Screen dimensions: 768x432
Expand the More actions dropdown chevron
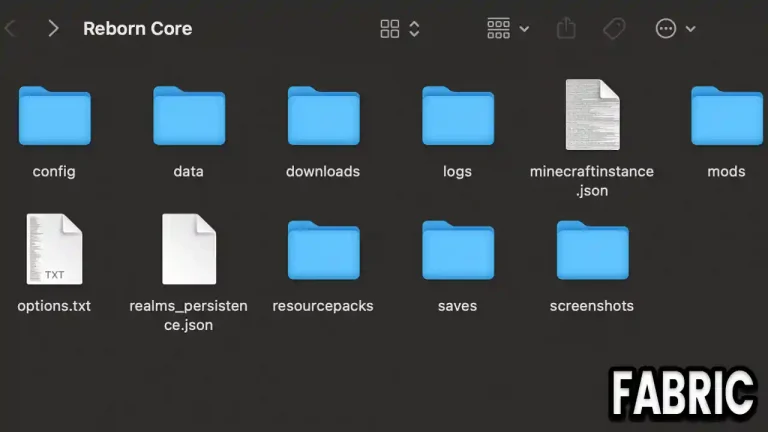click(x=691, y=29)
